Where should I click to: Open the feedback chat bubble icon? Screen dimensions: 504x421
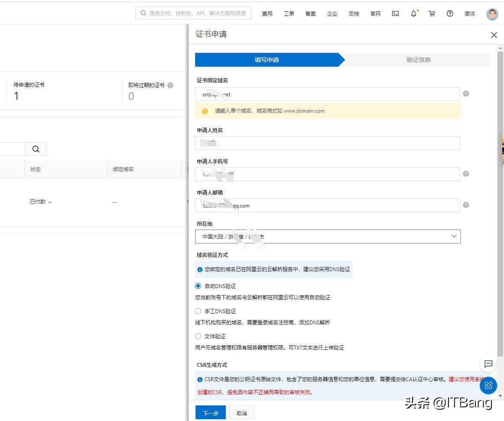click(x=488, y=364)
